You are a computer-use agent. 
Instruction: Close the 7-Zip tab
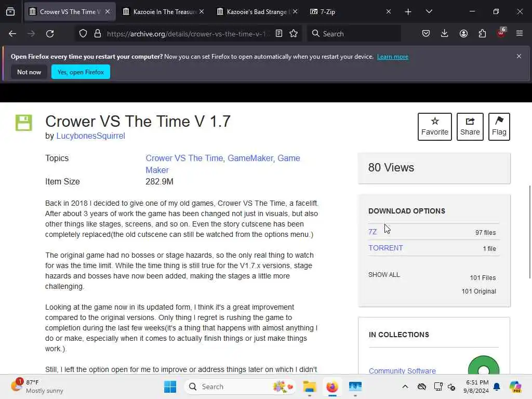(389, 12)
